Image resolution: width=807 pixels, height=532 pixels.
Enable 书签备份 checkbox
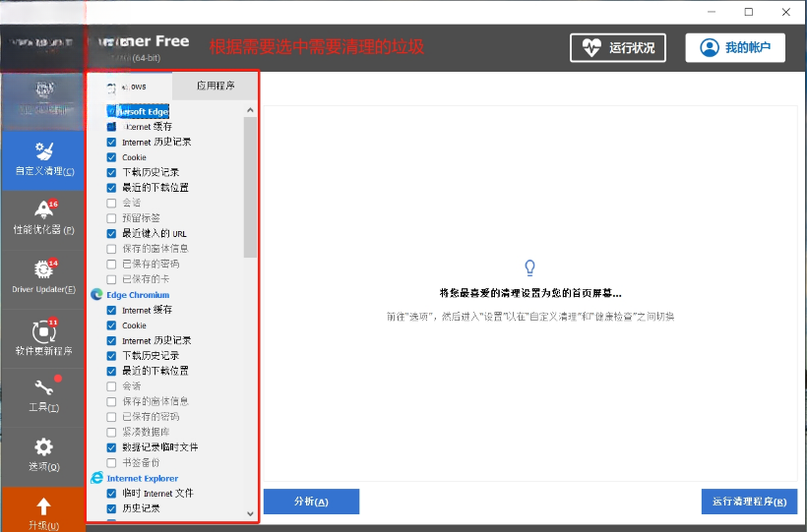coord(111,462)
